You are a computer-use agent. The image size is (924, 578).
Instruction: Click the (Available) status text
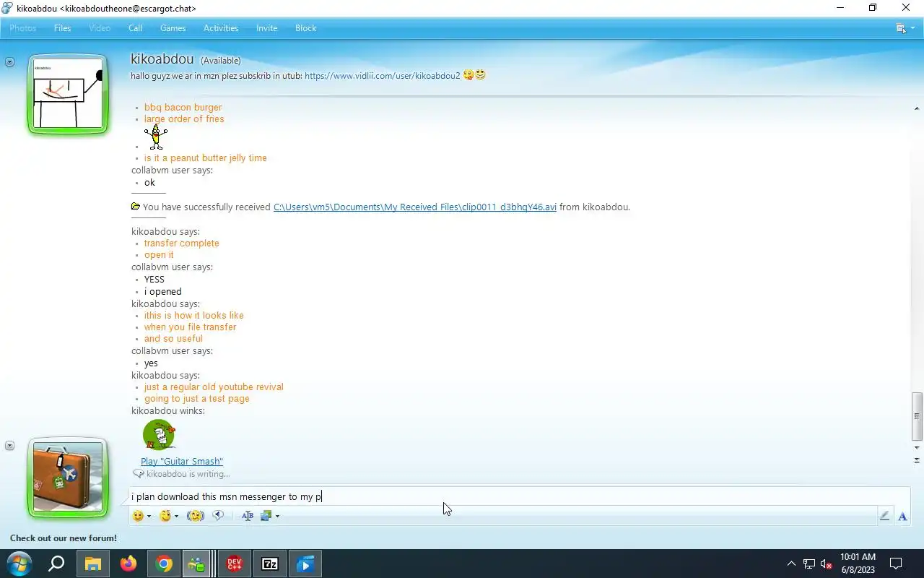click(220, 61)
